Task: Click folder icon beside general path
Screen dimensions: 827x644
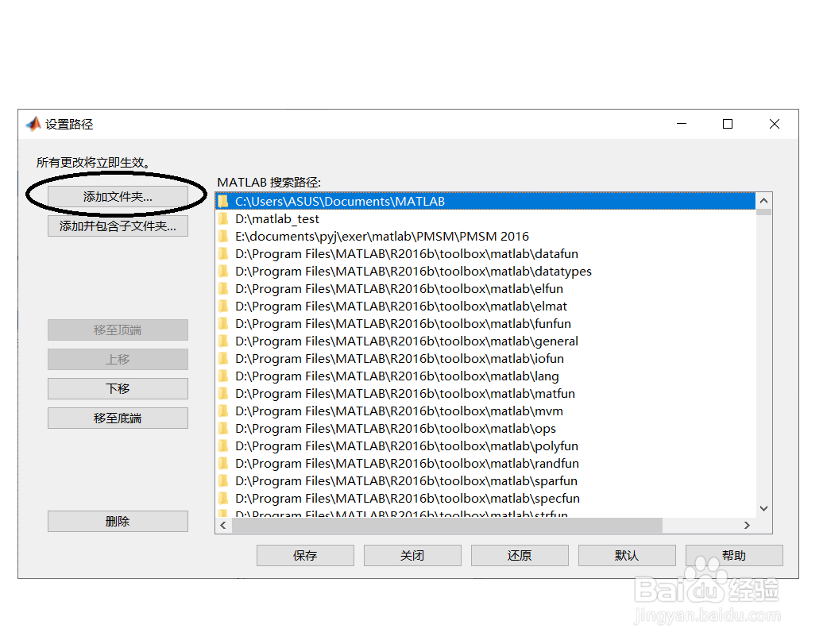Action: click(x=223, y=341)
